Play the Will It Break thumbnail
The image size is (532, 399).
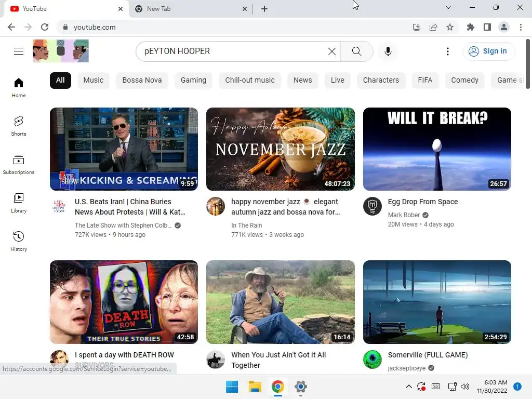point(437,149)
